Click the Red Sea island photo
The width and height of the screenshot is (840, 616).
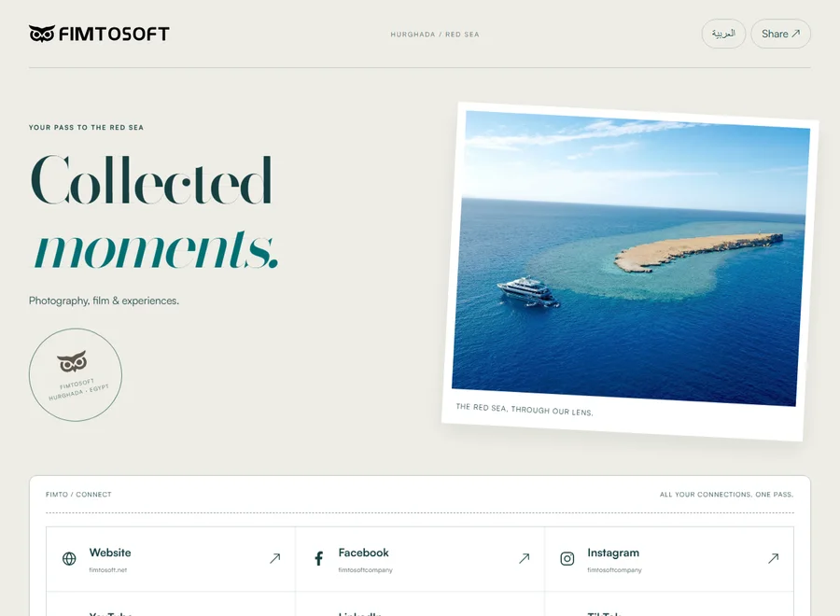pyautogui.click(x=631, y=257)
